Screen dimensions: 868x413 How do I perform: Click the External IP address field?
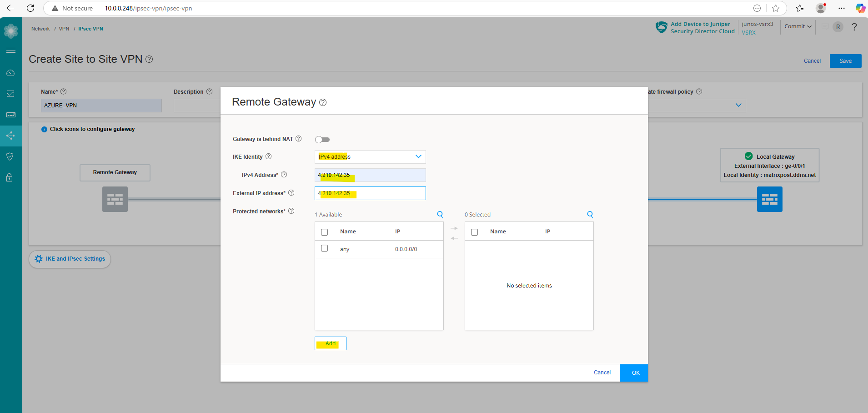[x=370, y=193]
